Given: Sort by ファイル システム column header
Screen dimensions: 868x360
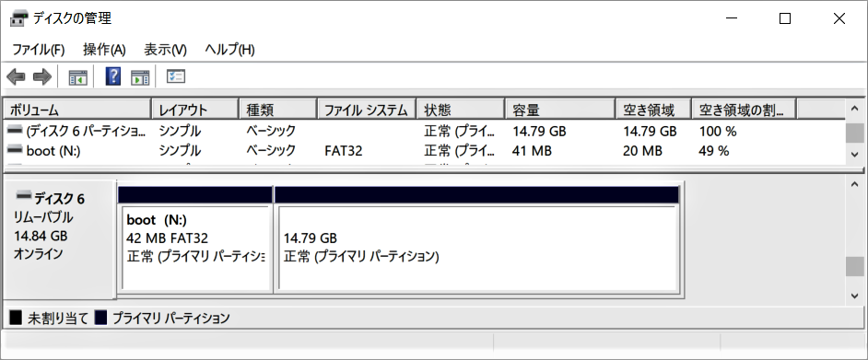Looking at the screenshot, I should [x=368, y=110].
